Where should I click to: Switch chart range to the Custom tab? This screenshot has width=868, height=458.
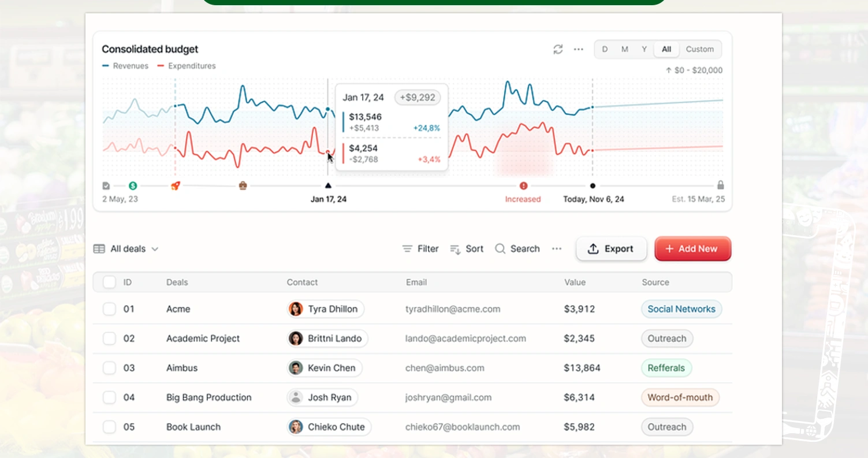click(x=699, y=49)
